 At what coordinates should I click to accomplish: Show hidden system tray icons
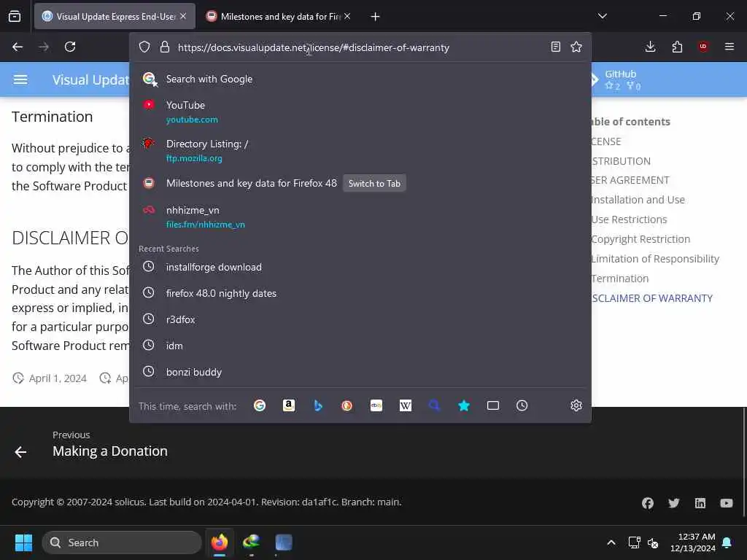coord(611,542)
